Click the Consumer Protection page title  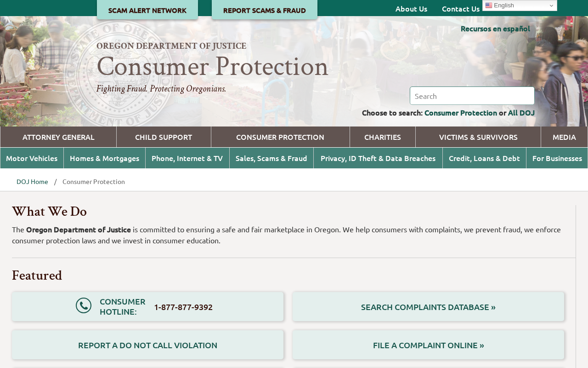pos(212,66)
